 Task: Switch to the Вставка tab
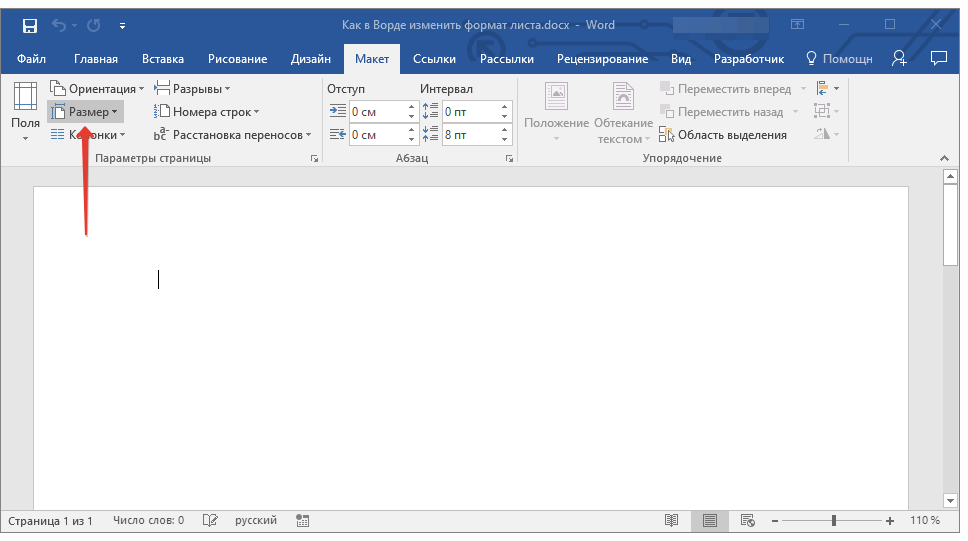click(163, 59)
